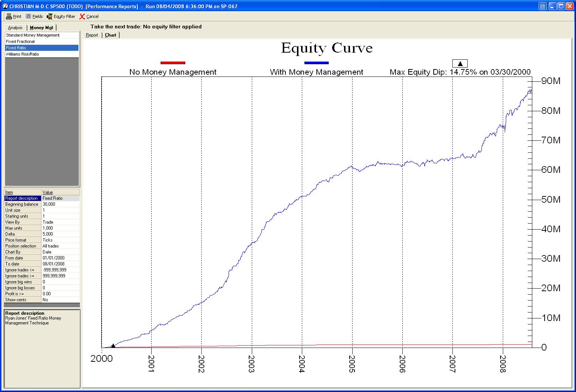
Task: Select Standard Money Management report
Action: (x=42, y=35)
